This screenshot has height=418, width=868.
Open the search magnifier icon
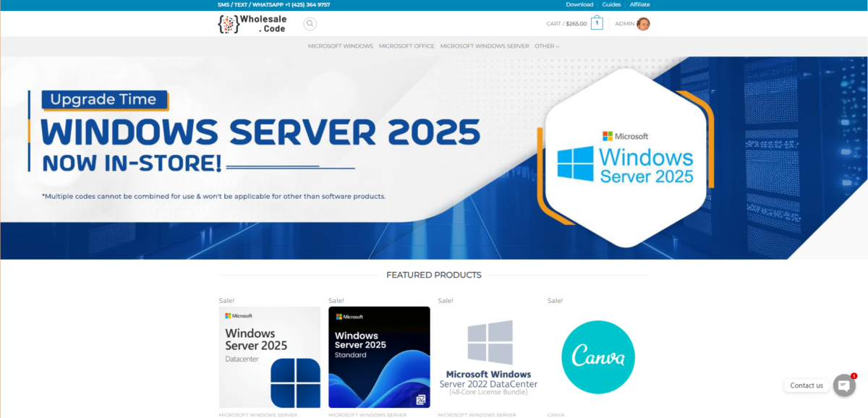click(310, 24)
